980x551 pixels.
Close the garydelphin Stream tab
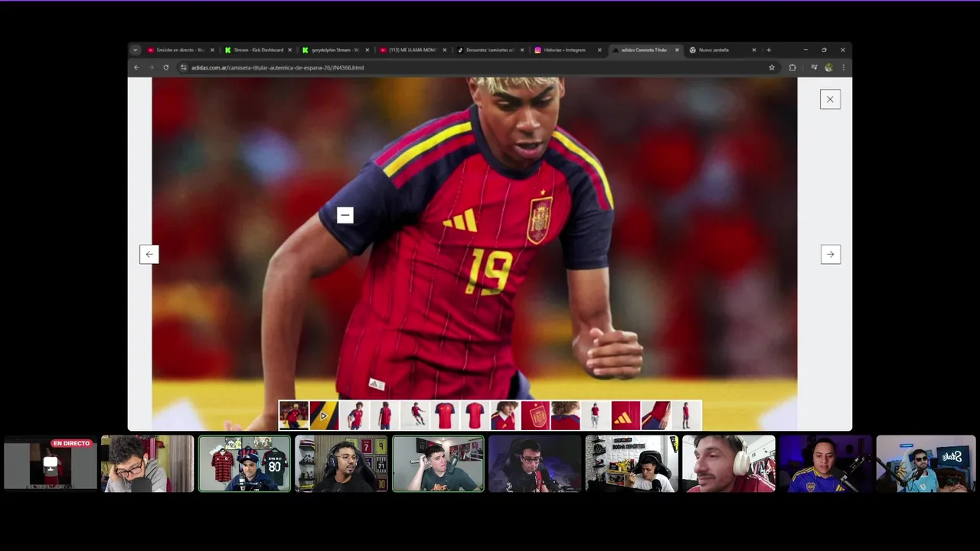click(x=367, y=50)
